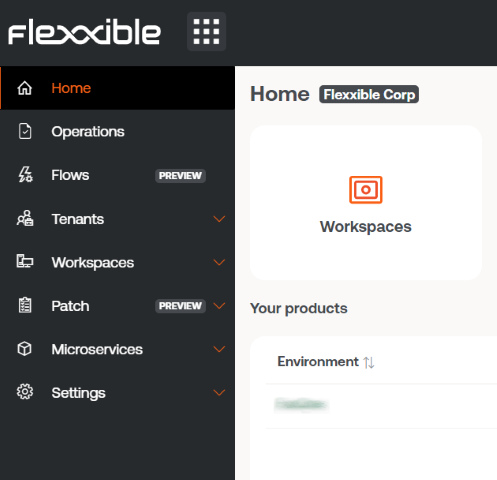Image resolution: width=497 pixels, height=480 pixels.
Task: Expand the Settings submenu chevron
Action: pyautogui.click(x=219, y=392)
